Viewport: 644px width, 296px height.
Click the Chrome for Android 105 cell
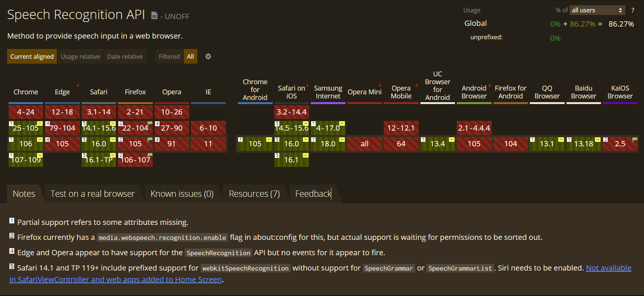click(255, 144)
